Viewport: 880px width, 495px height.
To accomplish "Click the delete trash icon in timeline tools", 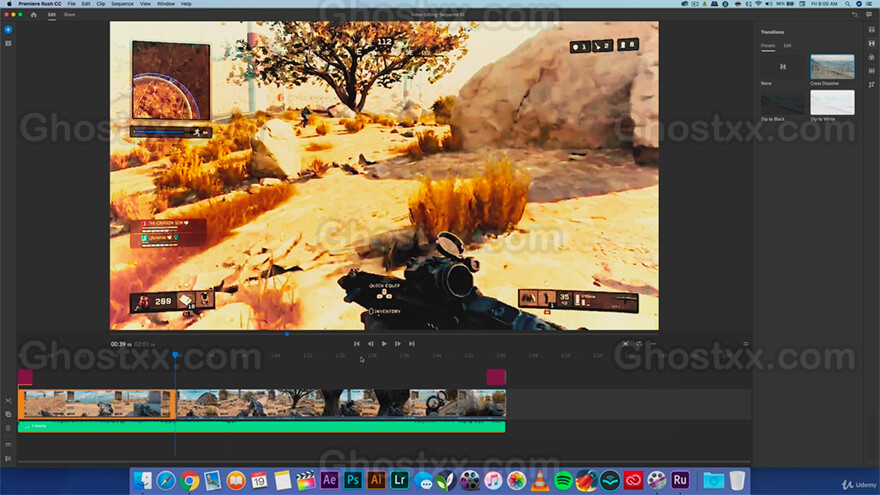I will 8,428.
